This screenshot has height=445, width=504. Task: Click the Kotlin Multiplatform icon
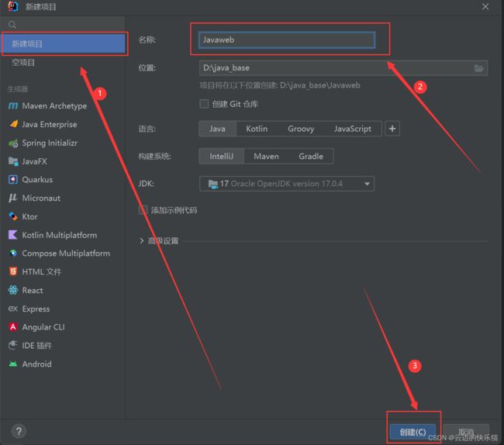(13, 235)
